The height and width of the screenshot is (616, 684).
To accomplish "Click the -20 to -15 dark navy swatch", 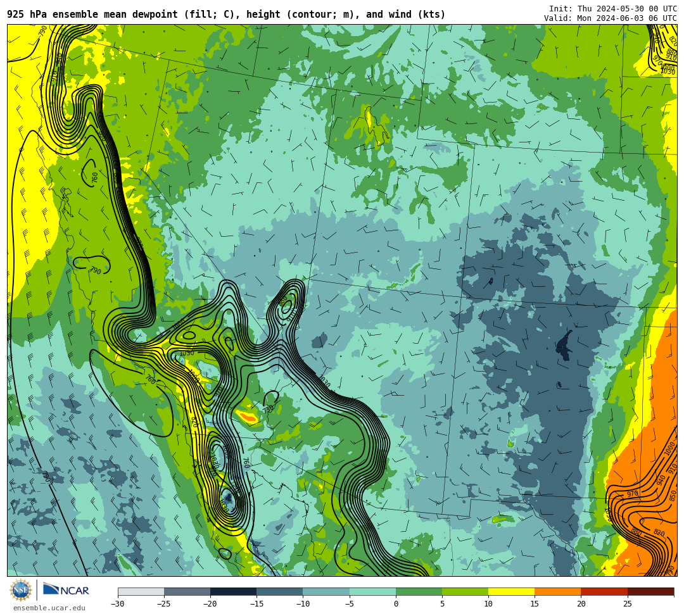I will pos(233,591).
